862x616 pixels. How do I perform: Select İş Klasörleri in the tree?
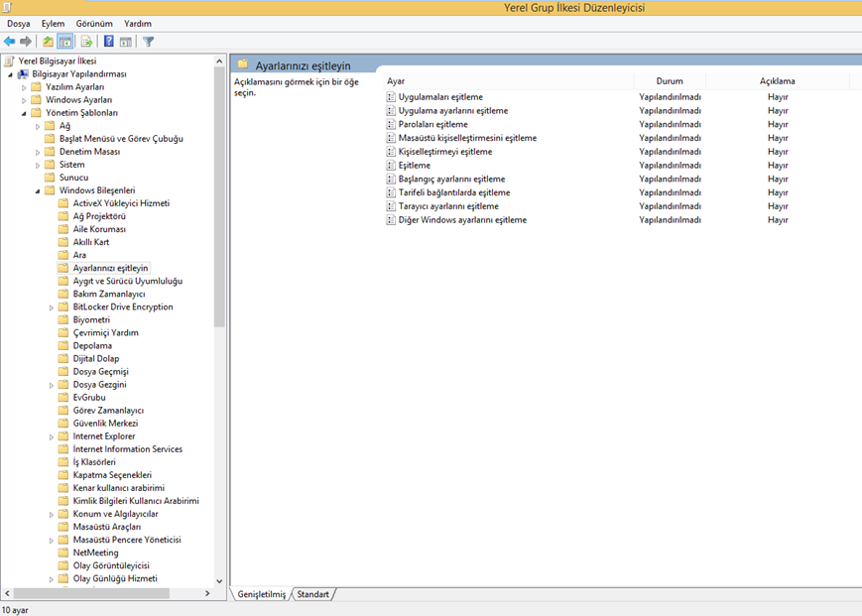[94, 462]
